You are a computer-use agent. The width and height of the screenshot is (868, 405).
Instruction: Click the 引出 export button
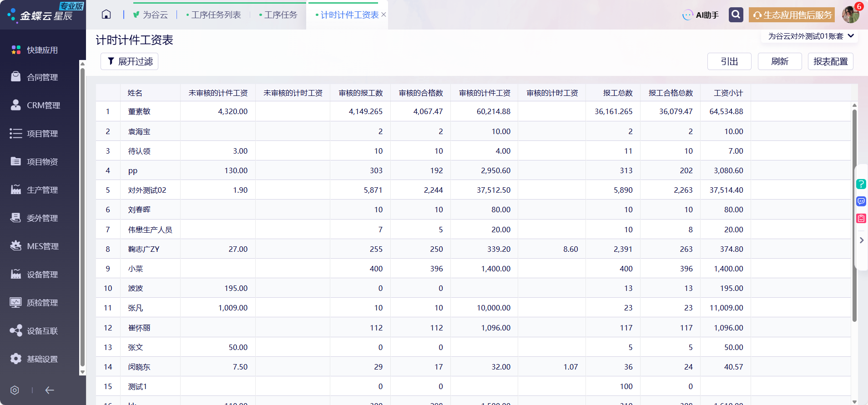729,61
